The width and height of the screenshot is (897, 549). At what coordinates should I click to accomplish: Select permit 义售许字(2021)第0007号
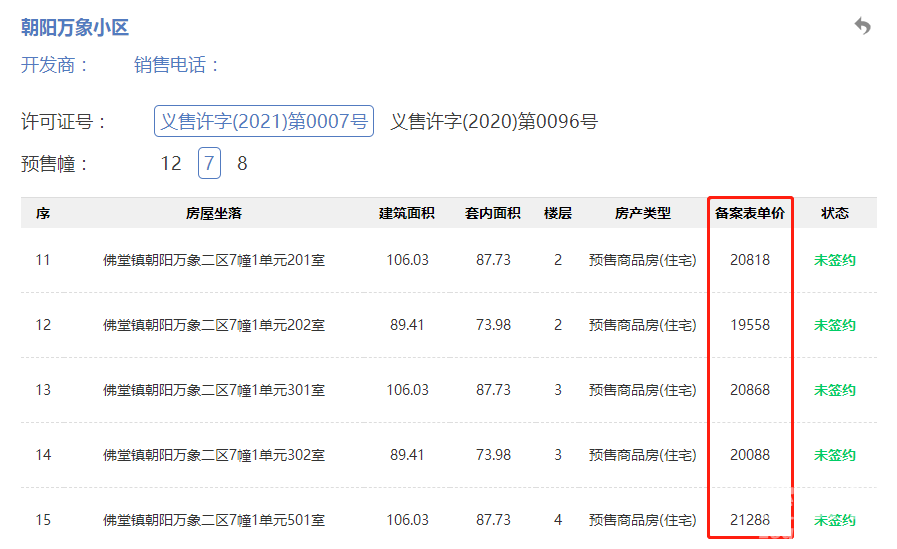click(264, 122)
